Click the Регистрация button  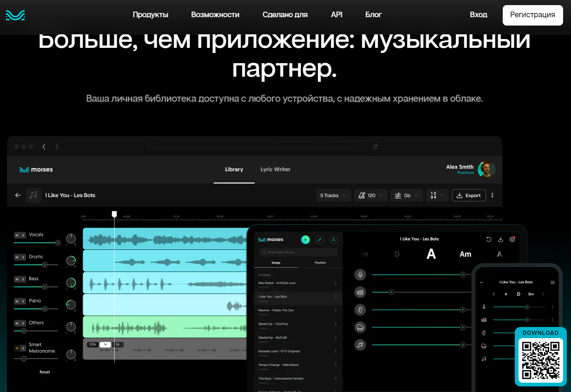point(532,15)
